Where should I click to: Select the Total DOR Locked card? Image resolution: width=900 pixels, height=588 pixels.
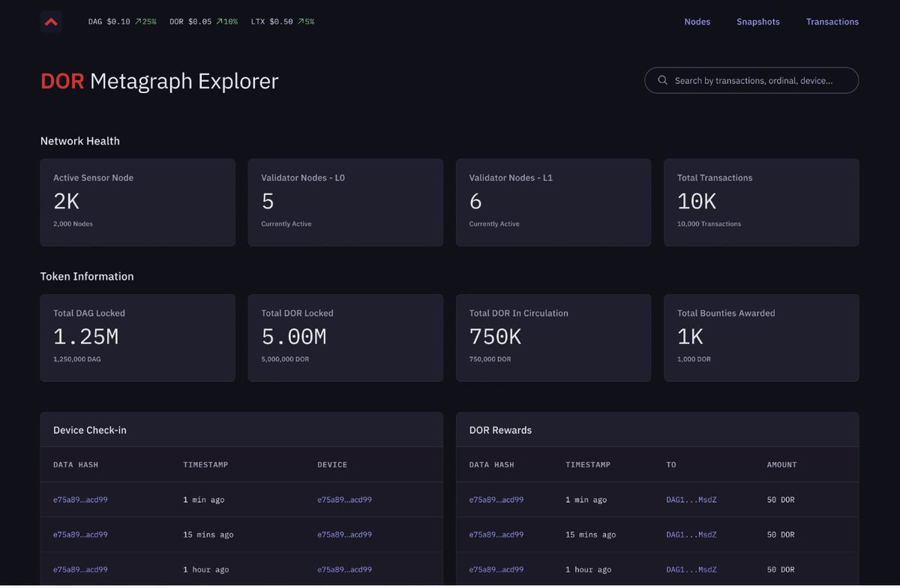[346, 337]
